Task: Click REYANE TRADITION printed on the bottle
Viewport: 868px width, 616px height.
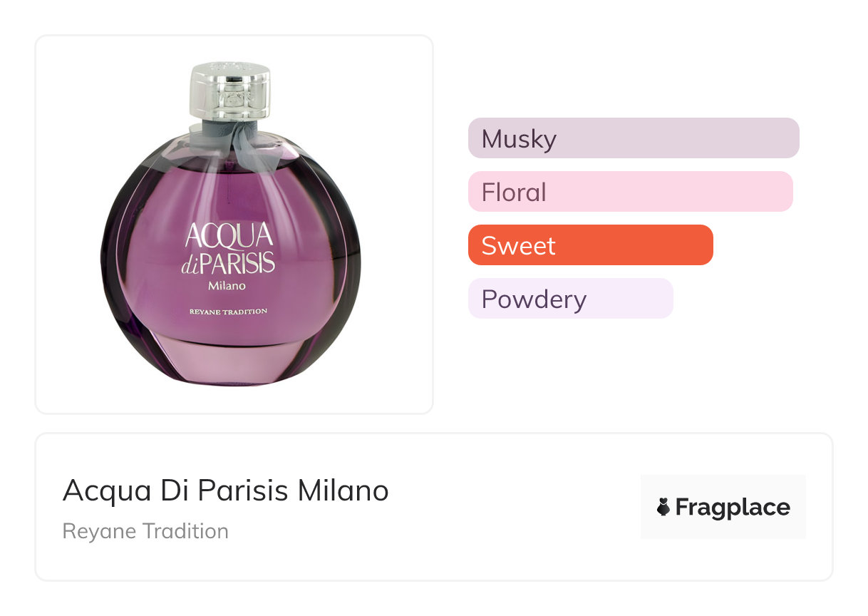Action: (x=228, y=312)
